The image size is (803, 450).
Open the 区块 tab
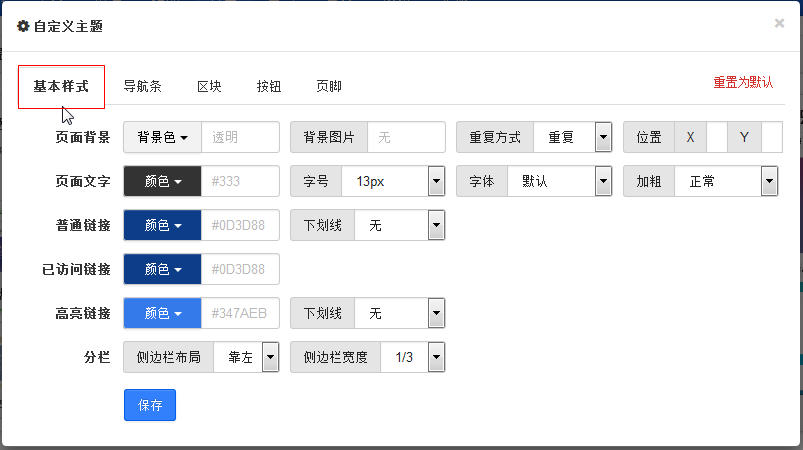point(209,86)
